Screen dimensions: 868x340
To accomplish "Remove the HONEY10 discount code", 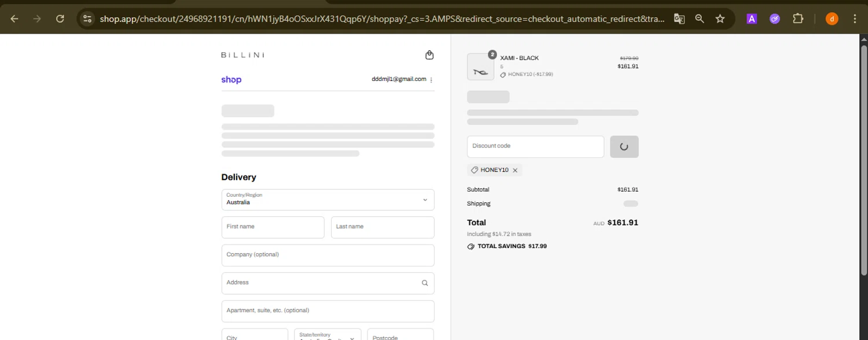I will [x=515, y=170].
